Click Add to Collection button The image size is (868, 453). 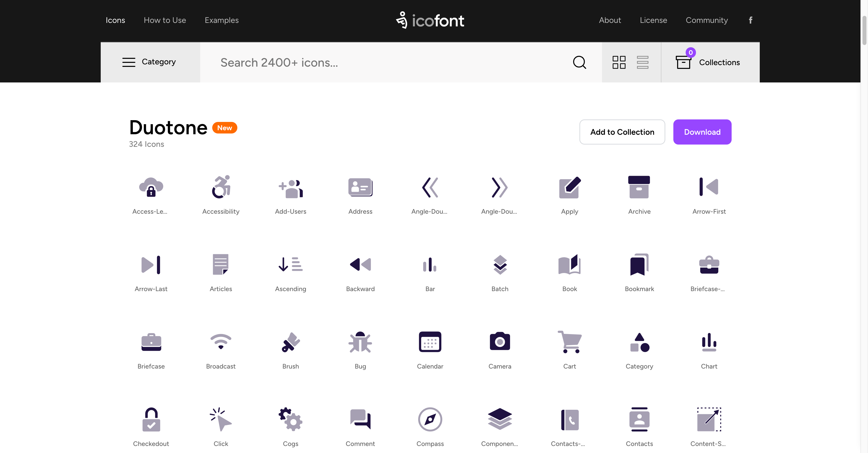(622, 132)
